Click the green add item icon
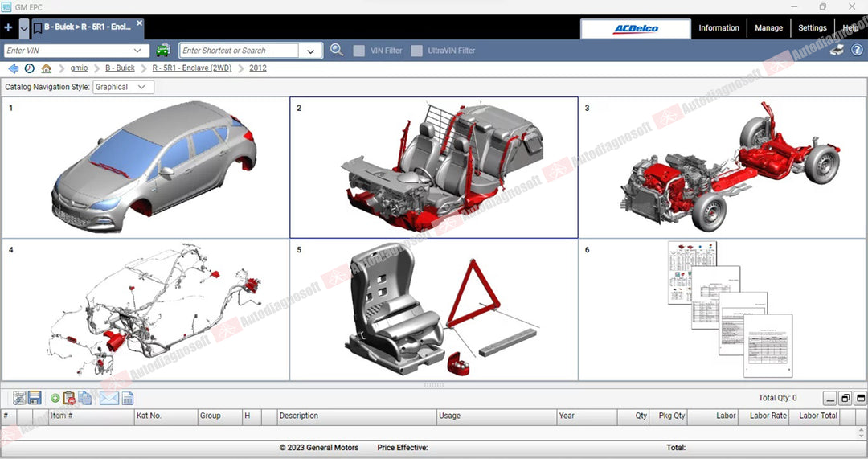Viewport: 868px width, 459px height. point(55,398)
